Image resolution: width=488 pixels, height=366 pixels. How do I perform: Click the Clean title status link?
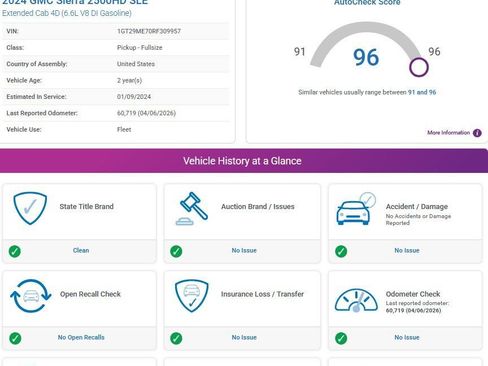(x=81, y=250)
